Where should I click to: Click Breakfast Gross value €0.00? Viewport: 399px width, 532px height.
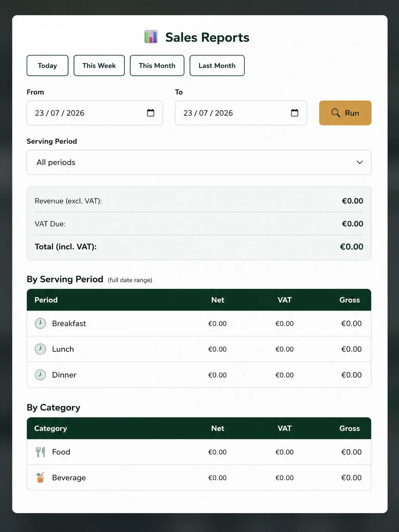[x=352, y=323]
